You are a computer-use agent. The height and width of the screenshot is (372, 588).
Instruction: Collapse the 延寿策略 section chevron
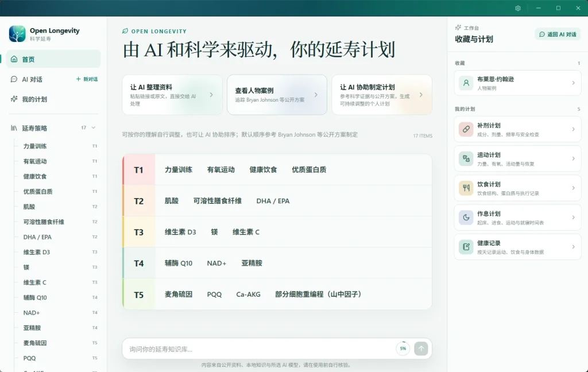coord(94,128)
